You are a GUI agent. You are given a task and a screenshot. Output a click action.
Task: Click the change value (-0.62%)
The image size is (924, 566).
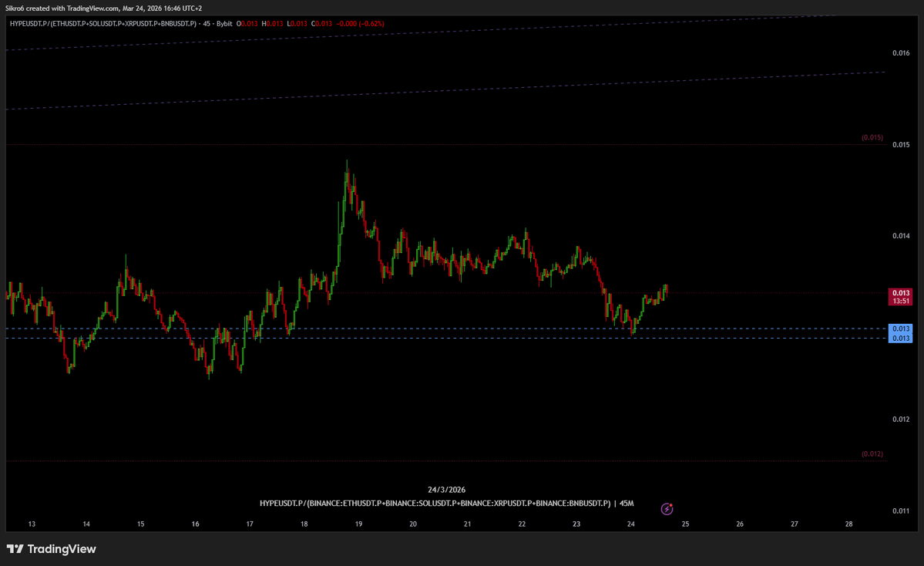pyautogui.click(x=371, y=24)
